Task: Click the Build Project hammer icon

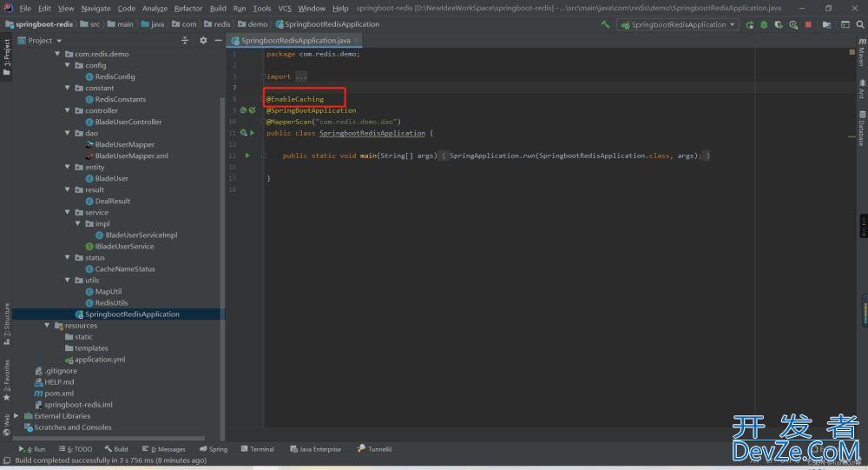Action: 605,24
